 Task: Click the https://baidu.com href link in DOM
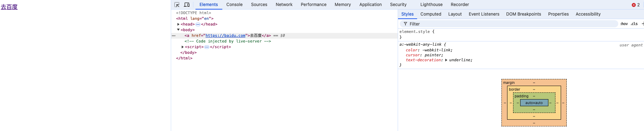225,36
